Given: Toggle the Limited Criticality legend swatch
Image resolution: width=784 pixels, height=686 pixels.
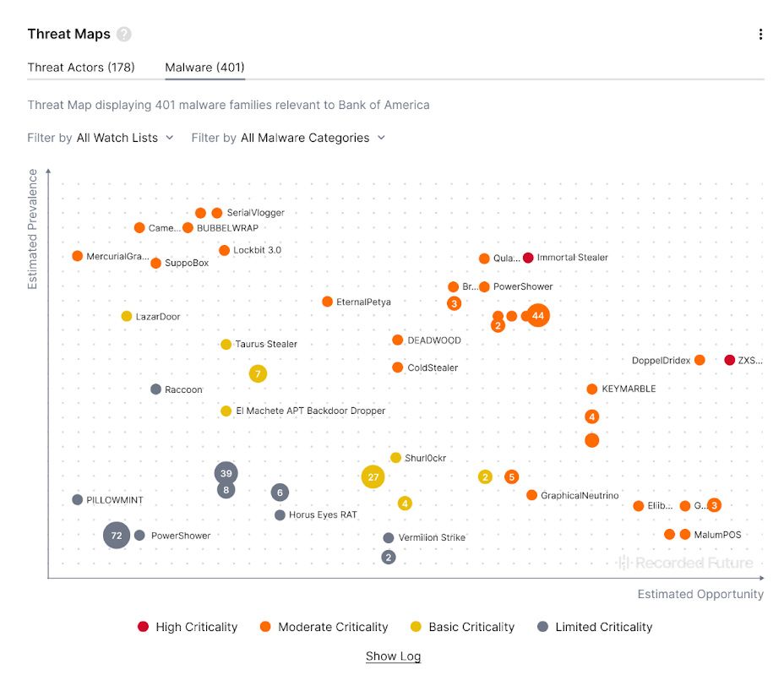Looking at the screenshot, I should coord(543,627).
